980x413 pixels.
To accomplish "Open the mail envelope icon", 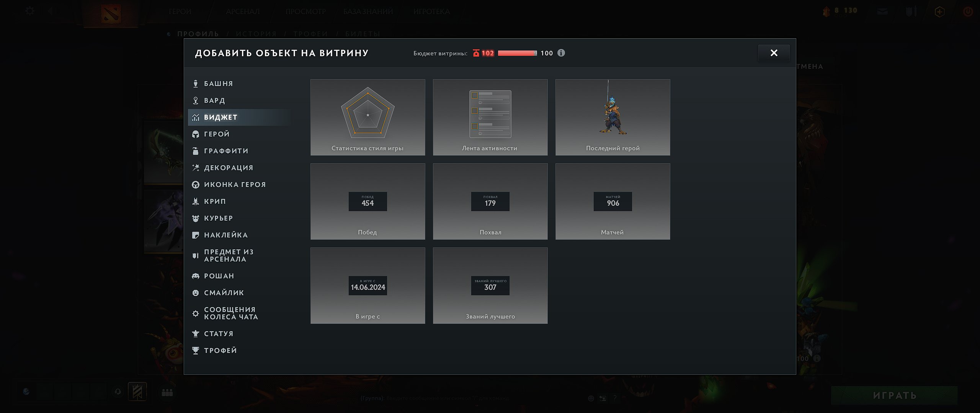I will pos(882,12).
